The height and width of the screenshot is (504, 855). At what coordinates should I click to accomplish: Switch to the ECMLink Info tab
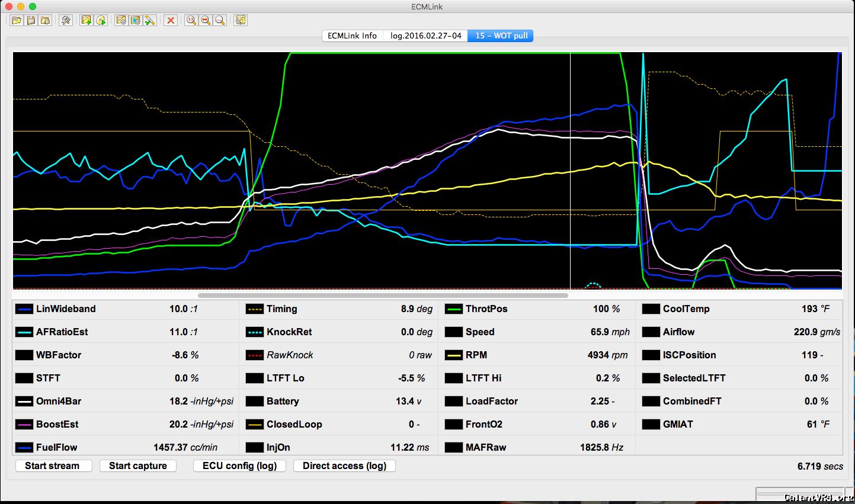(352, 36)
